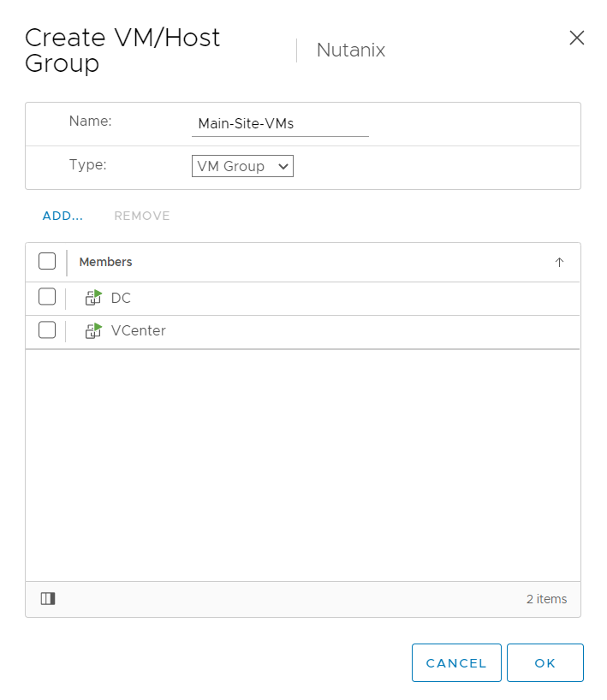Click the REMOVE members button
Screen dimensions: 607x700
pos(142,216)
